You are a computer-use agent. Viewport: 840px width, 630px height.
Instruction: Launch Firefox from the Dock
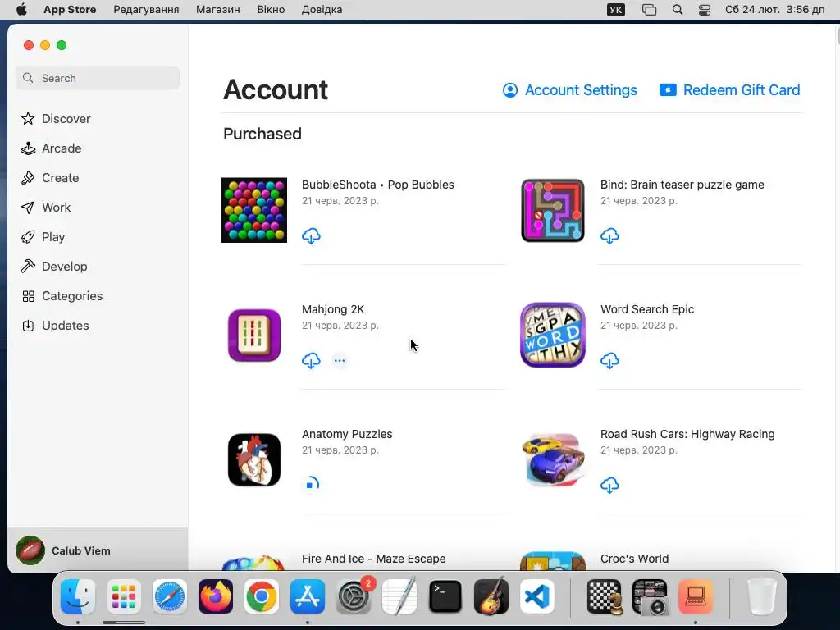click(216, 596)
